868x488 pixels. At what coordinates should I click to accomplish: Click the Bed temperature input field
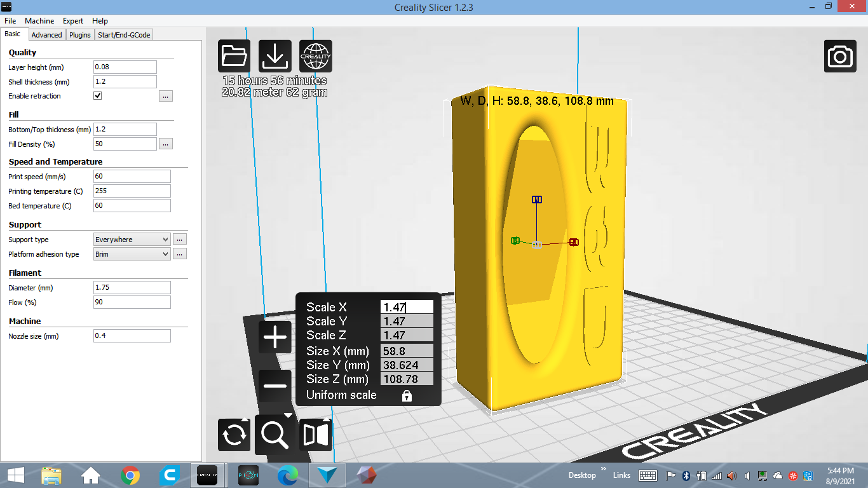(x=132, y=206)
